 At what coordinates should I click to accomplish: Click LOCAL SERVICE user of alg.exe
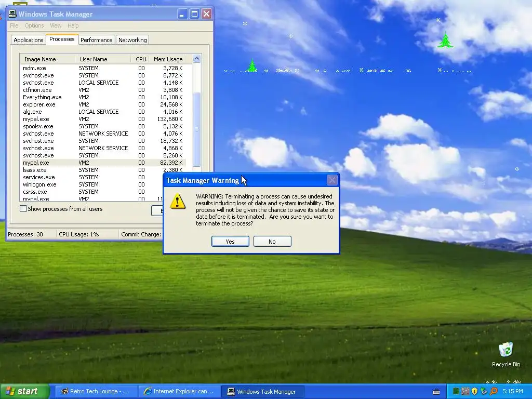tap(98, 112)
